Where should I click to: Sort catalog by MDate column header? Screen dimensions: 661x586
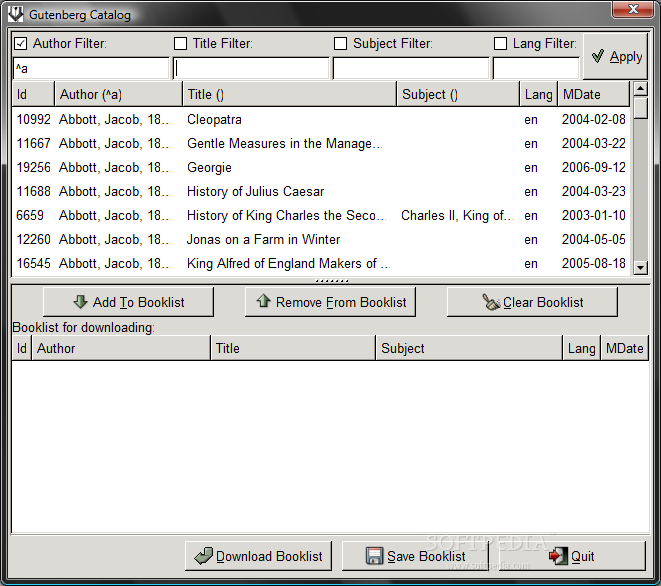tap(594, 94)
